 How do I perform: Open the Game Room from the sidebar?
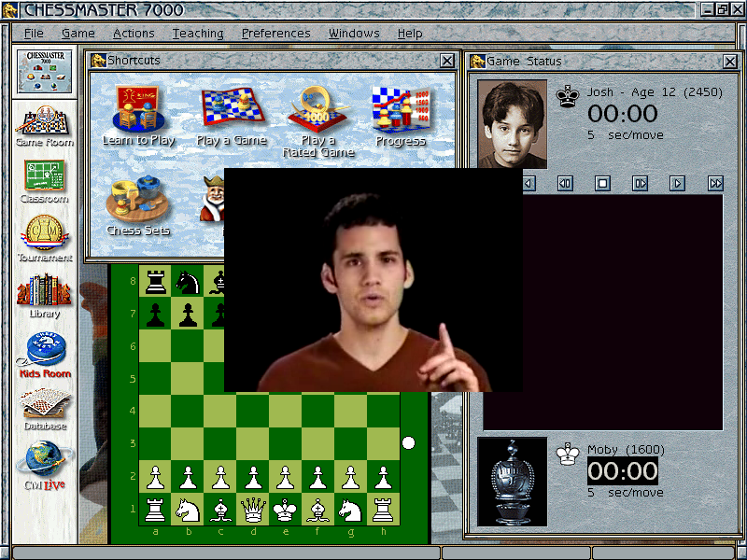pos(44,126)
